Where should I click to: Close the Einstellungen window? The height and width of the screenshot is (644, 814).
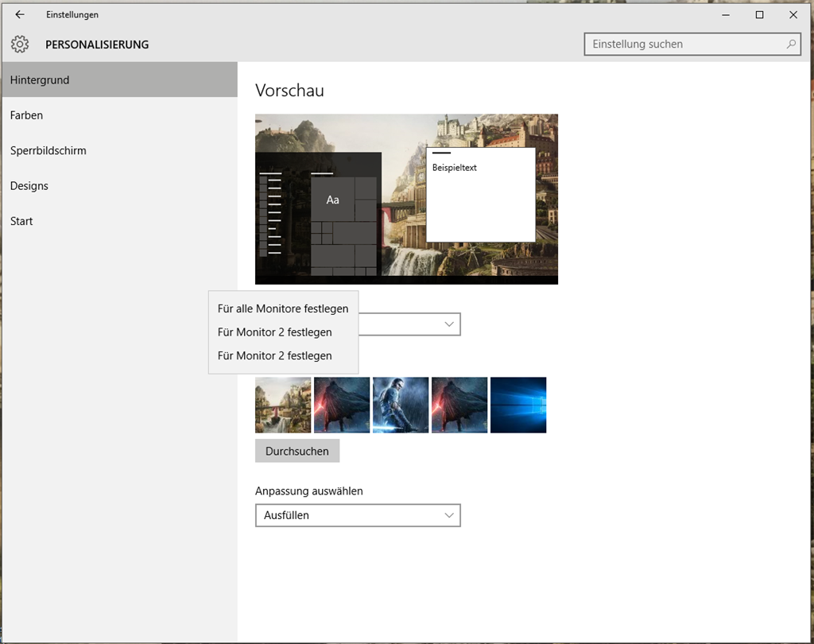tap(793, 14)
